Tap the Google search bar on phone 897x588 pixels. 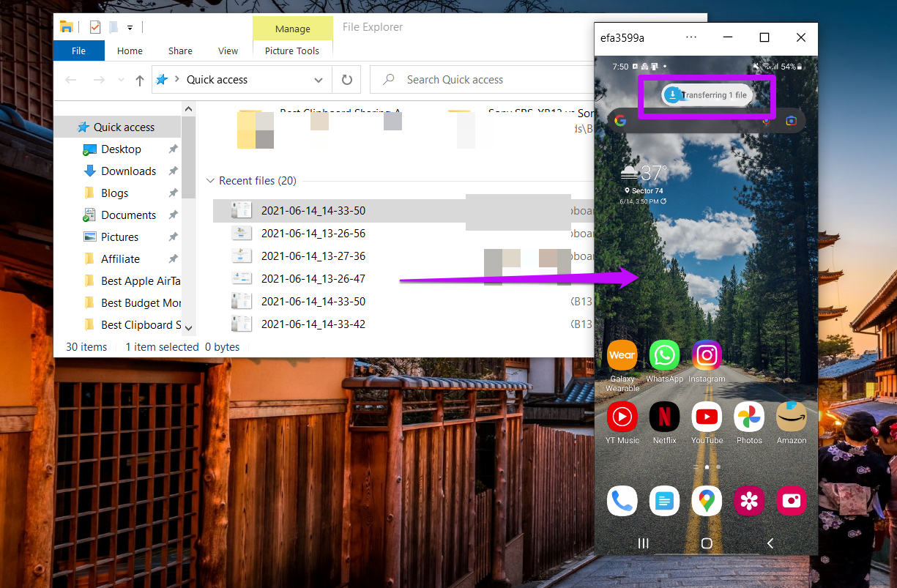click(706, 121)
